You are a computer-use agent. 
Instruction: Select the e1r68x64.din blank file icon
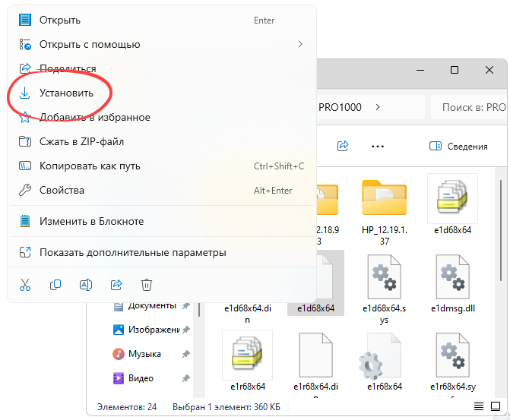click(315, 355)
